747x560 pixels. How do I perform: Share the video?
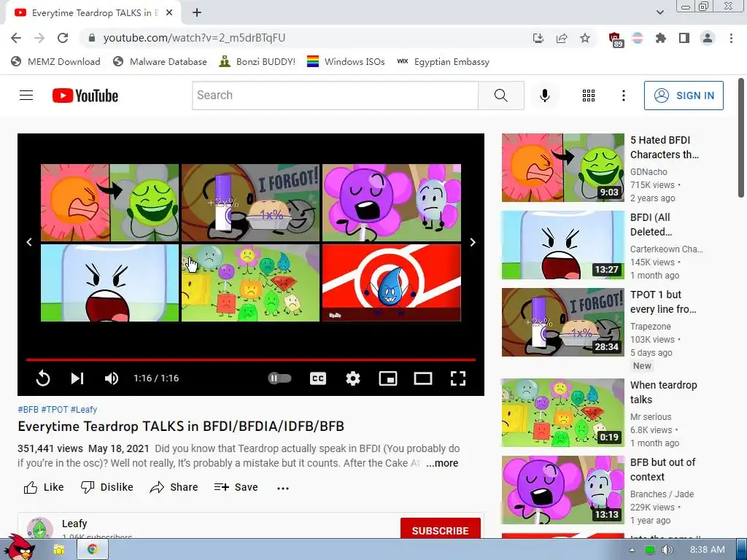(174, 487)
